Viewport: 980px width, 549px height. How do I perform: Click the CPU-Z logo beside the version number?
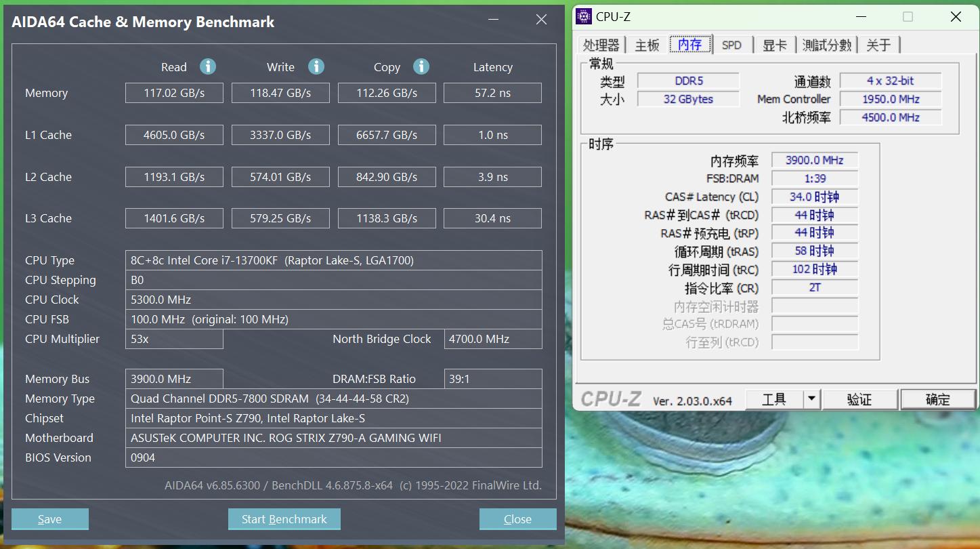click(610, 399)
